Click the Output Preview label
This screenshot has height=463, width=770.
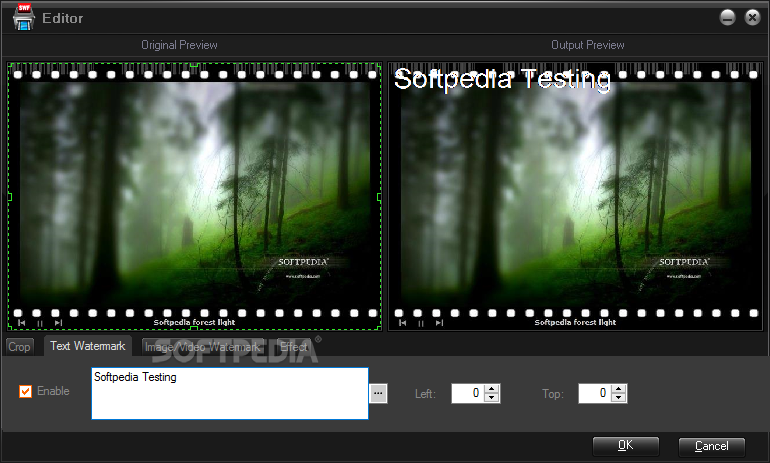pyautogui.click(x=588, y=45)
